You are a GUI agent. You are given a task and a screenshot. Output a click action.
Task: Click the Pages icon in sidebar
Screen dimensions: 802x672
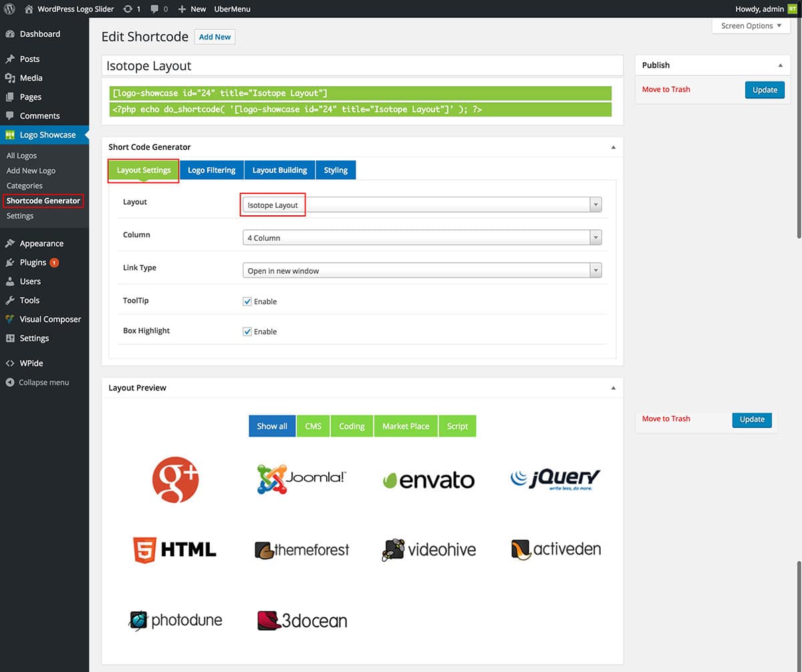coord(10,97)
